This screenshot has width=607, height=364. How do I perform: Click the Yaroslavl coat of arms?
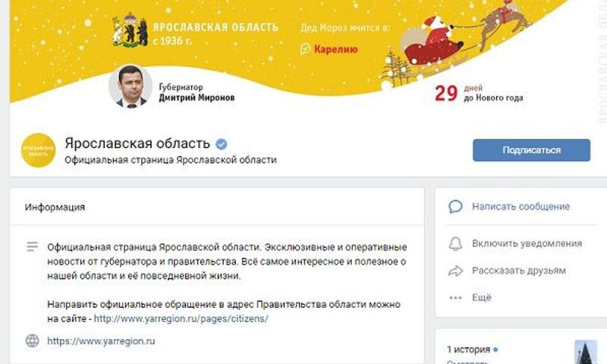coord(130,30)
